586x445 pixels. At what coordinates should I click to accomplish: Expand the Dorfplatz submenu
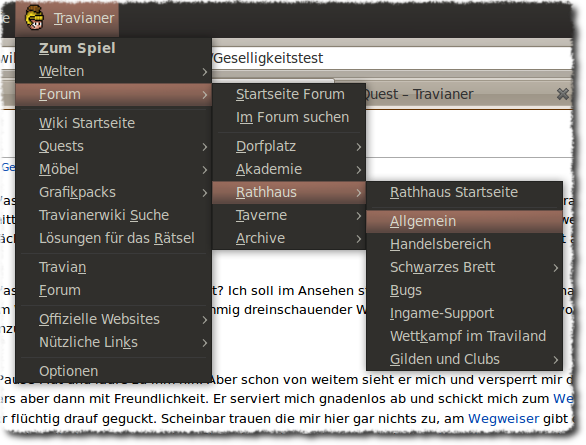289,146
